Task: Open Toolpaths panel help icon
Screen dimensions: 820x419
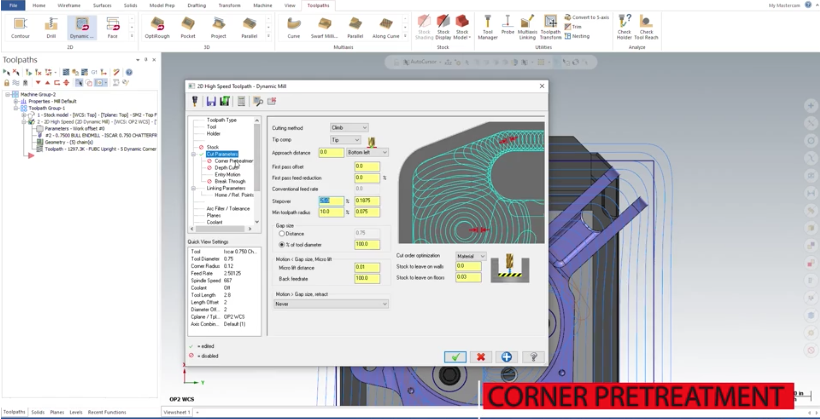Action: pos(129,72)
